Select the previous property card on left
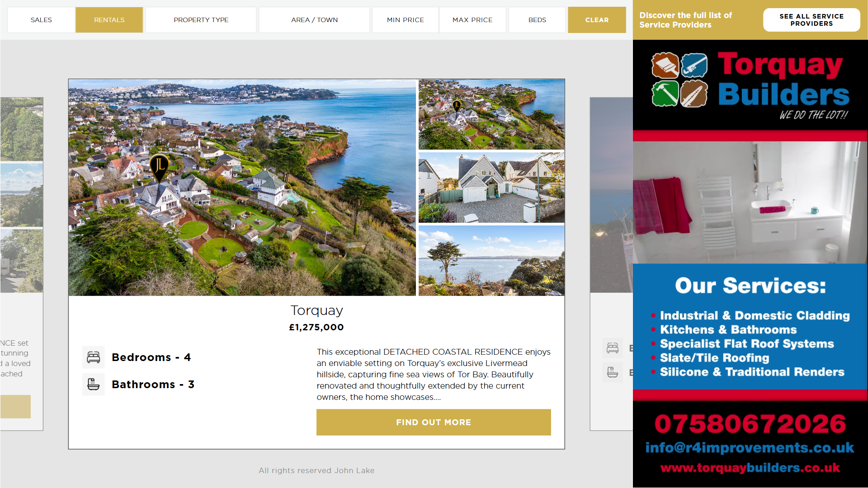The height and width of the screenshot is (488, 868). pos(22,264)
